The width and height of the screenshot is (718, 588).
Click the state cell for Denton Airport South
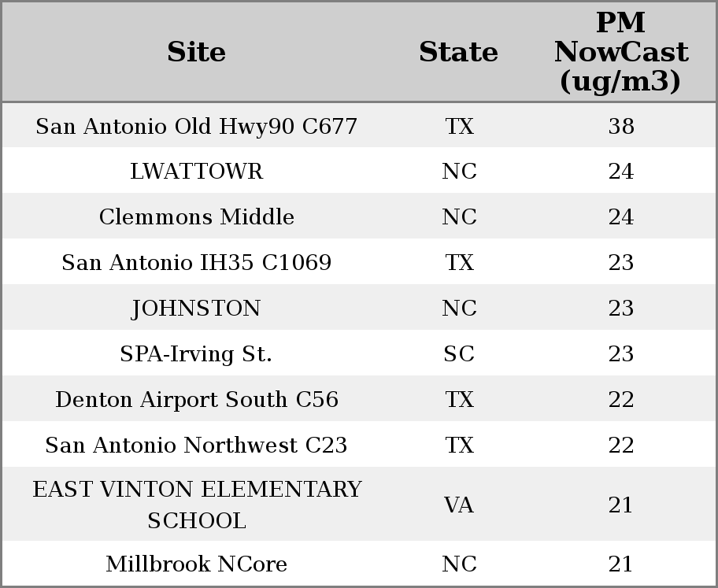459,400
